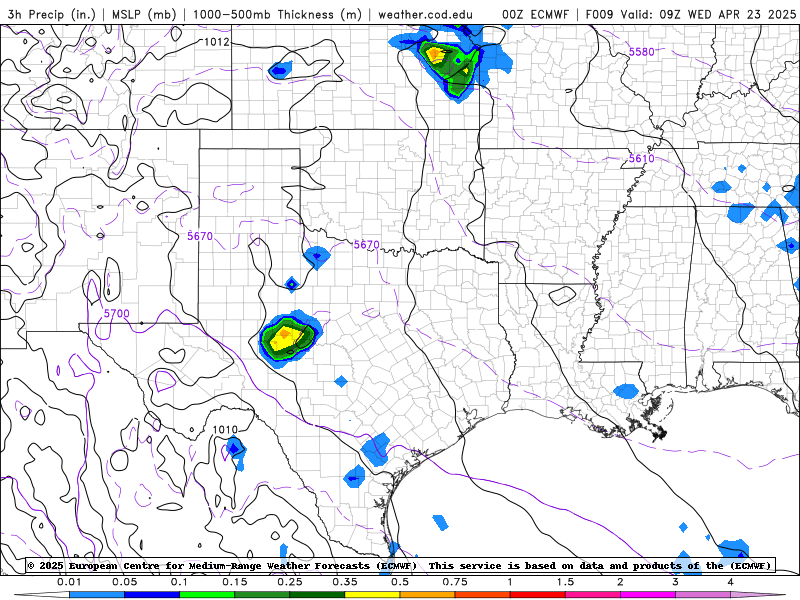This screenshot has width=800, height=600.
Task: Click the 5670 label near the Red River
Action: (366, 244)
